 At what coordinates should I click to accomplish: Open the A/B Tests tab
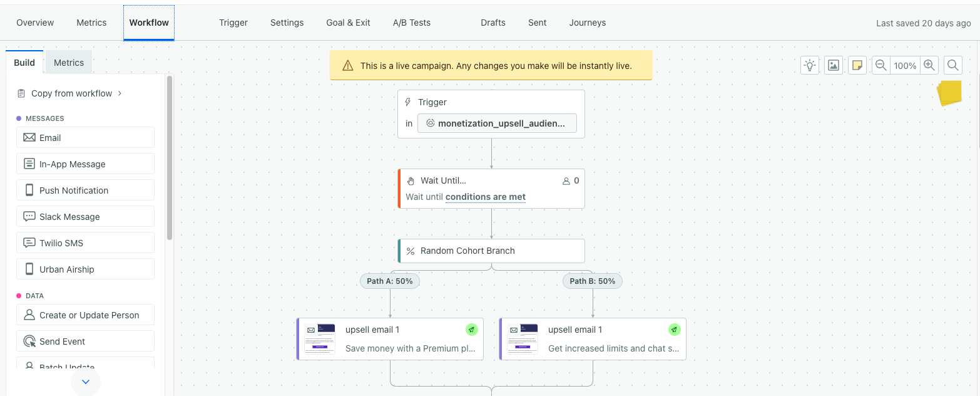coord(412,23)
